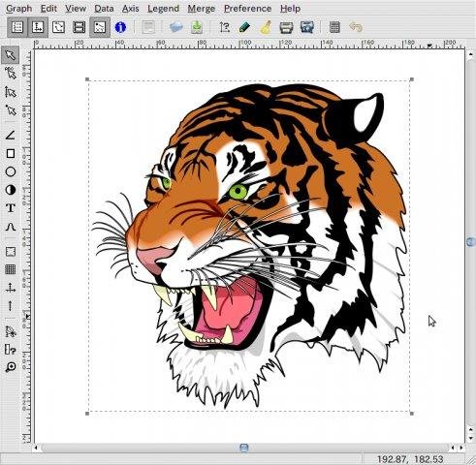This screenshot has height=465, width=476.
Task: Click the cloud-shaped toolbar icon
Action: pyautogui.click(x=176, y=27)
